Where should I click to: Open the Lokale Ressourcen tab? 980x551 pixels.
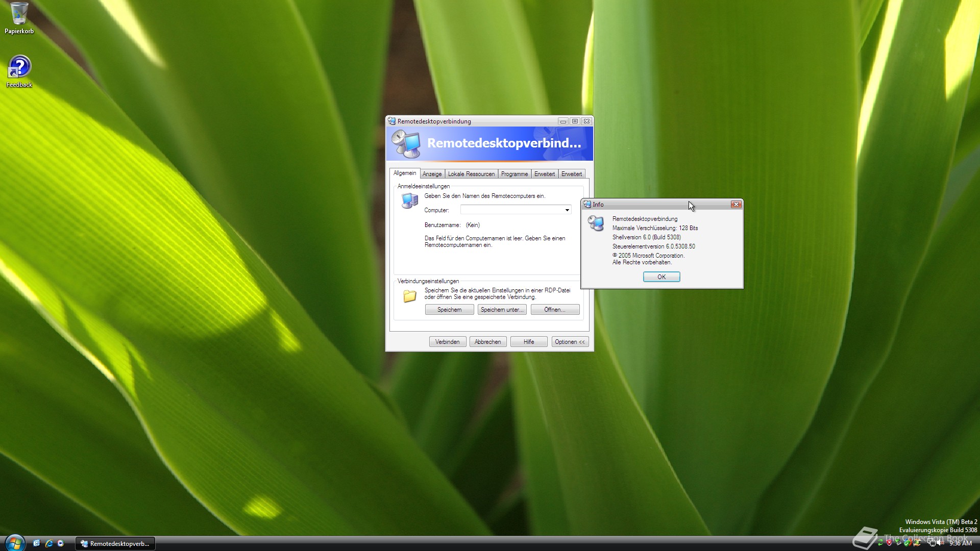tap(471, 174)
